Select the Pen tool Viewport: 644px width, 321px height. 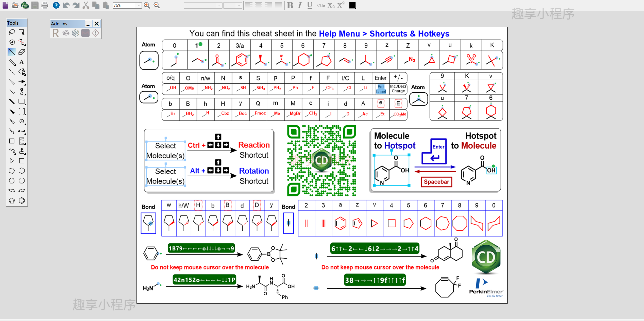point(22,72)
